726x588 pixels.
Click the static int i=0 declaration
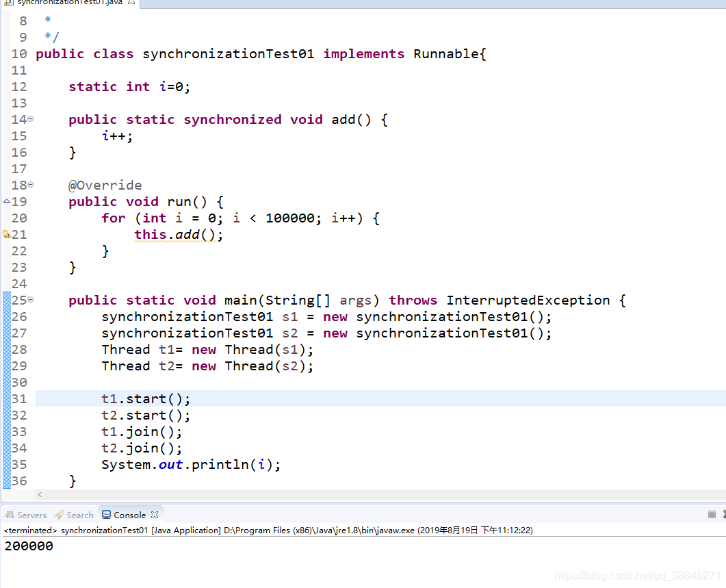pos(129,87)
